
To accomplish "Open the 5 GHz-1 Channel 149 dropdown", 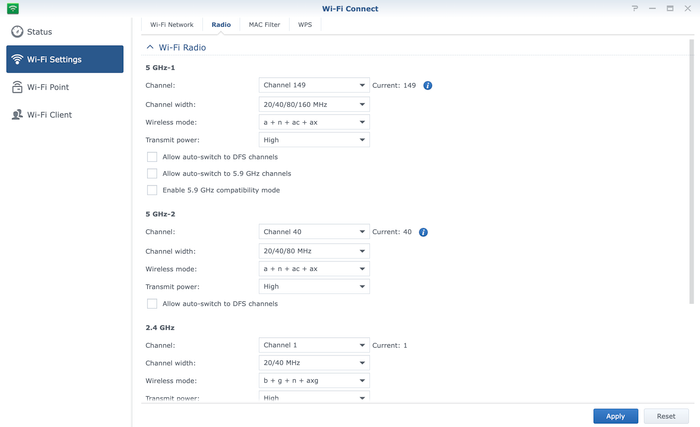I will point(314,86).
